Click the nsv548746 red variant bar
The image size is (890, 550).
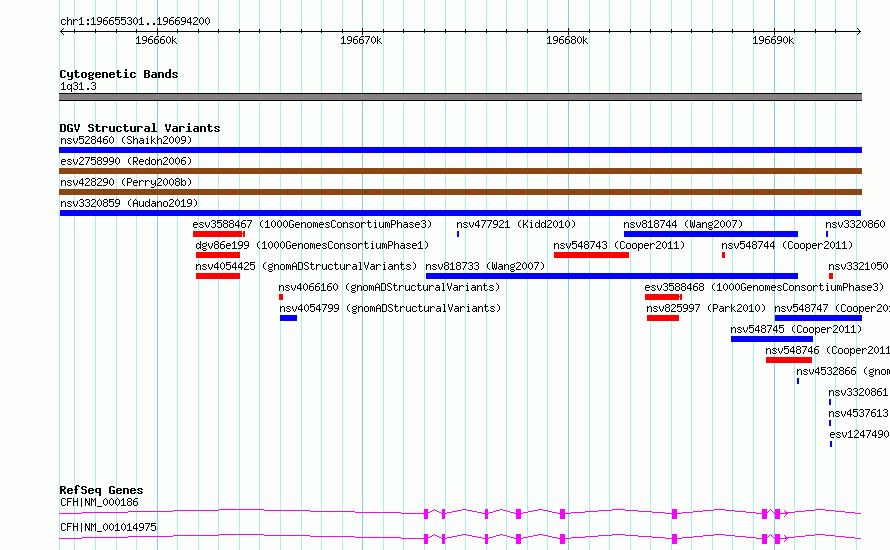tap(789, 360)
